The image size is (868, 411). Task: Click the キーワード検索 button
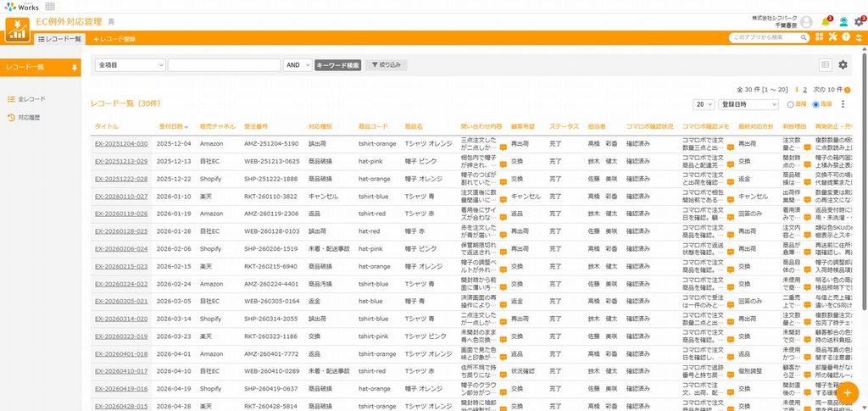337,65
